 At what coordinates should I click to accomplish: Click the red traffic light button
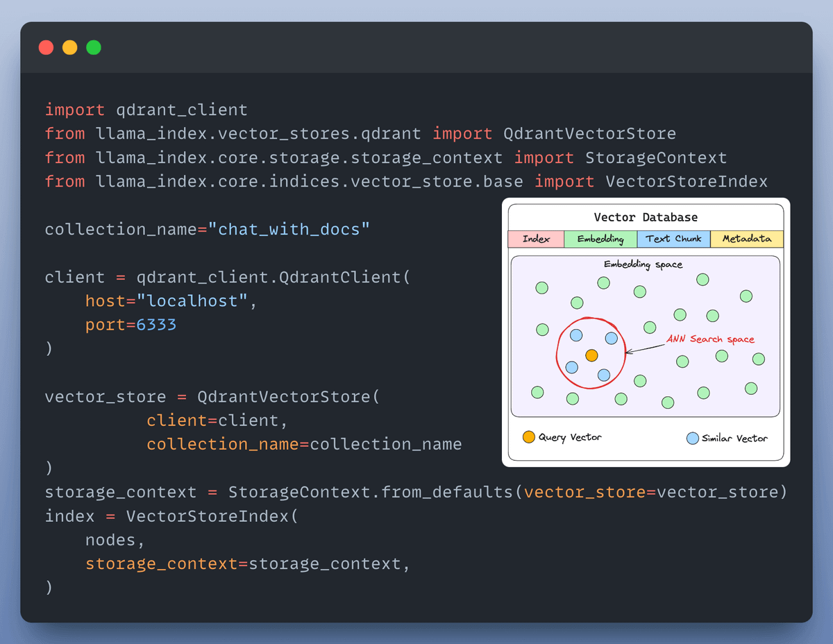pos(46,47)
